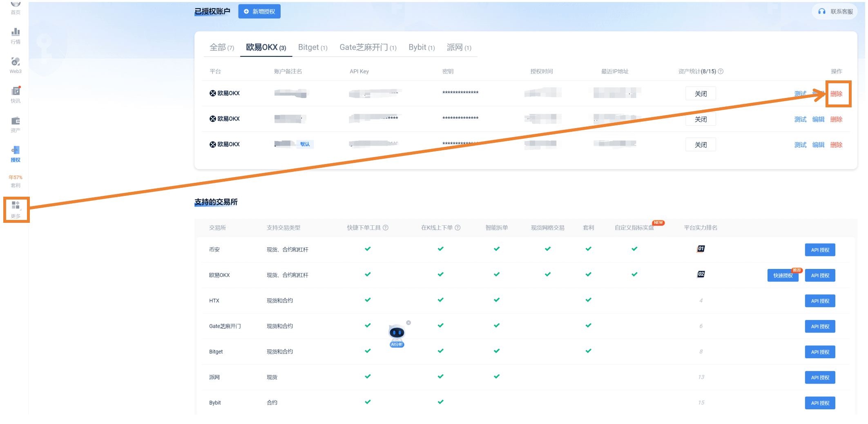868x424 pixels.
Task: Click the 联系客服 headset icon
Action: 822,11
